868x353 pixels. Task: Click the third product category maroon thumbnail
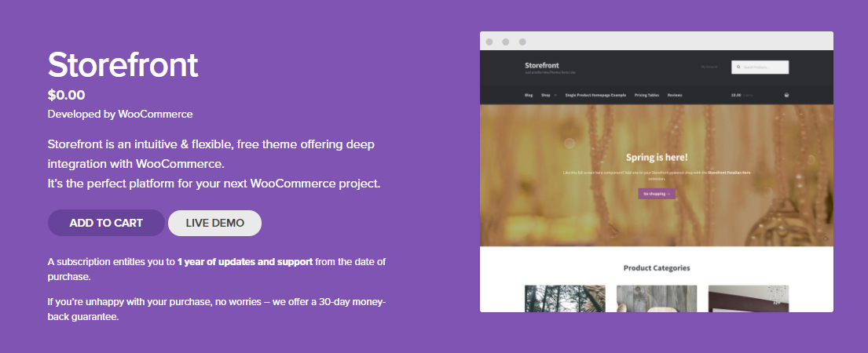click(749, 298)
